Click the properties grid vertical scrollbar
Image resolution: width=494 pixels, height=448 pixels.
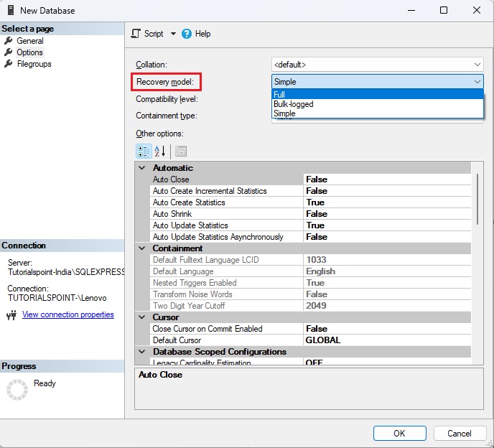[x=477, y=199]
